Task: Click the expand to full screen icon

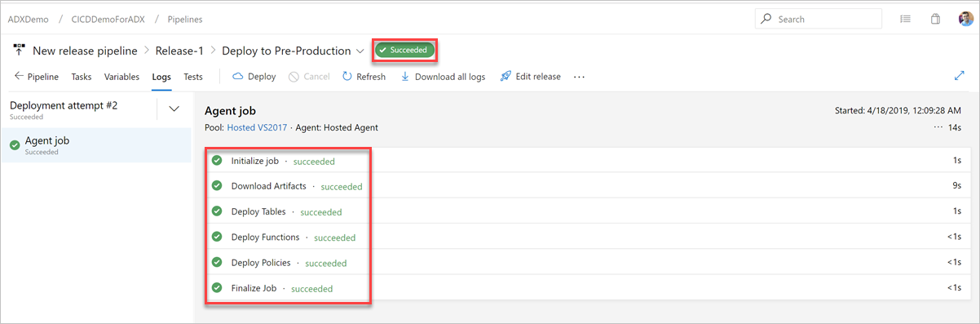Action: (960, 76)
